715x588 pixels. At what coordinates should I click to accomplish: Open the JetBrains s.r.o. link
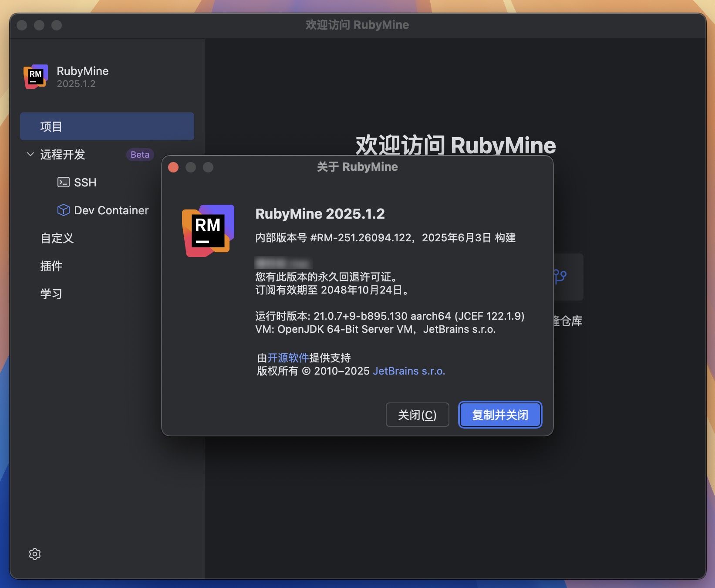(408, 371)
